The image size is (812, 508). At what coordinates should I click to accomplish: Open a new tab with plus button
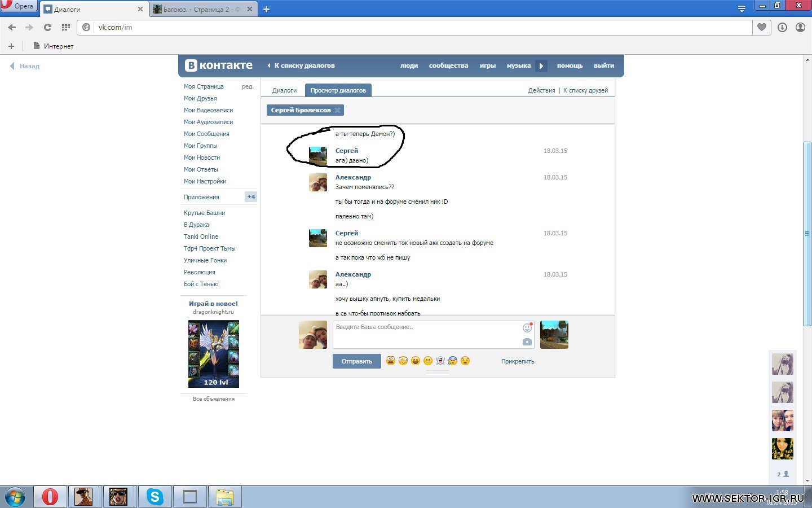coord(266,9)
